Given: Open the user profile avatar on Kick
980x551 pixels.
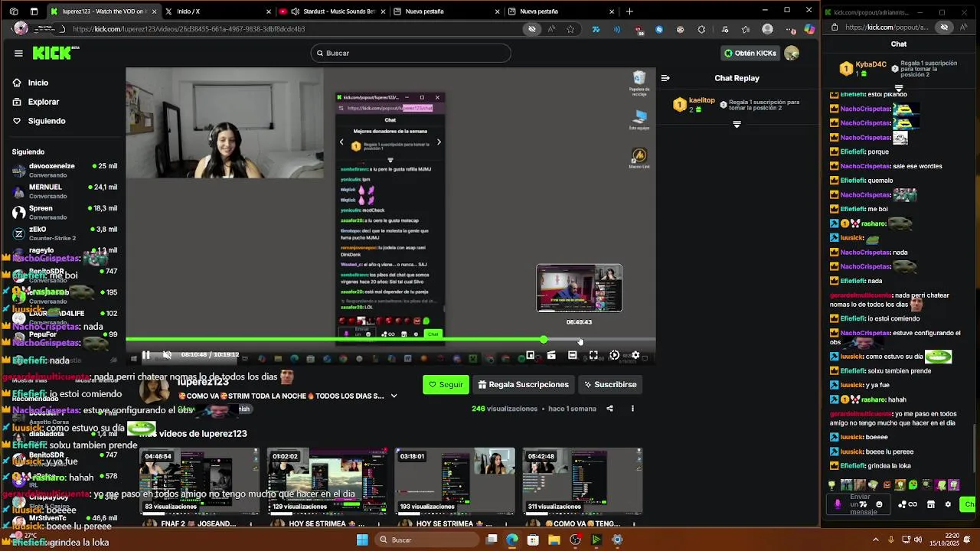Looking at the screenshot, I should pyautogui.click(x=792, y=53).
